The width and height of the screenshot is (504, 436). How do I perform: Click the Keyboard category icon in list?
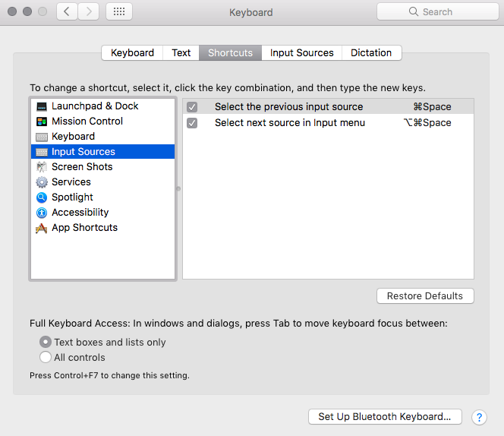42,137
